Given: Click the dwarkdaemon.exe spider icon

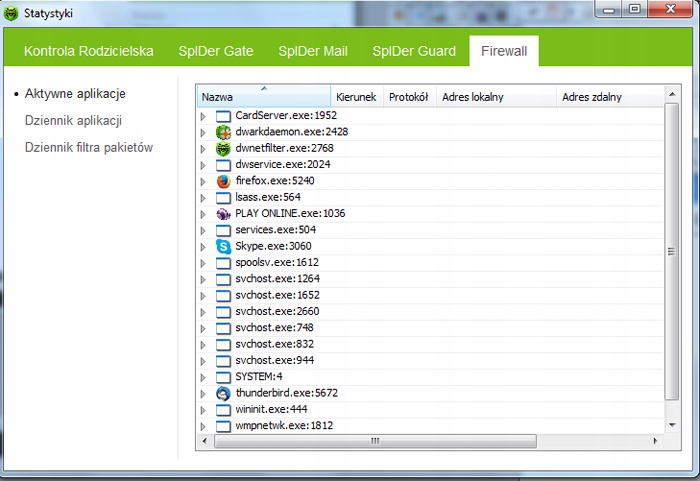Looking at the screenshot, I should coord(223,132).
